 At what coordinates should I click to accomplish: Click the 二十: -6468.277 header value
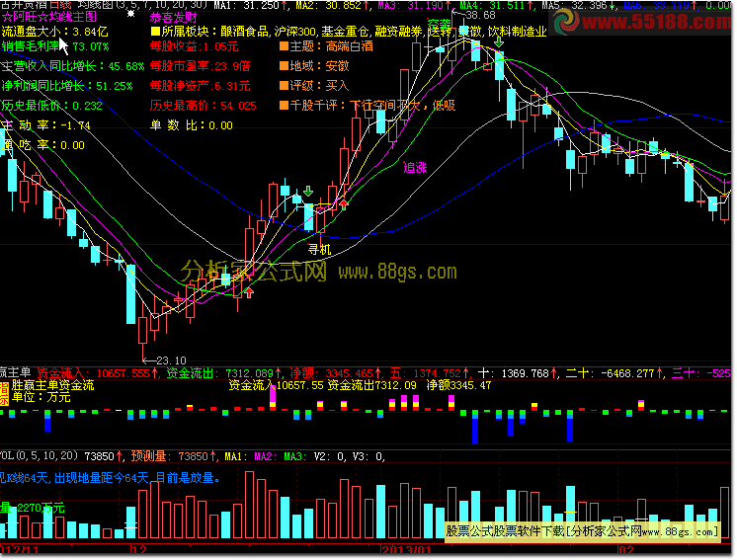click(615, 373)
